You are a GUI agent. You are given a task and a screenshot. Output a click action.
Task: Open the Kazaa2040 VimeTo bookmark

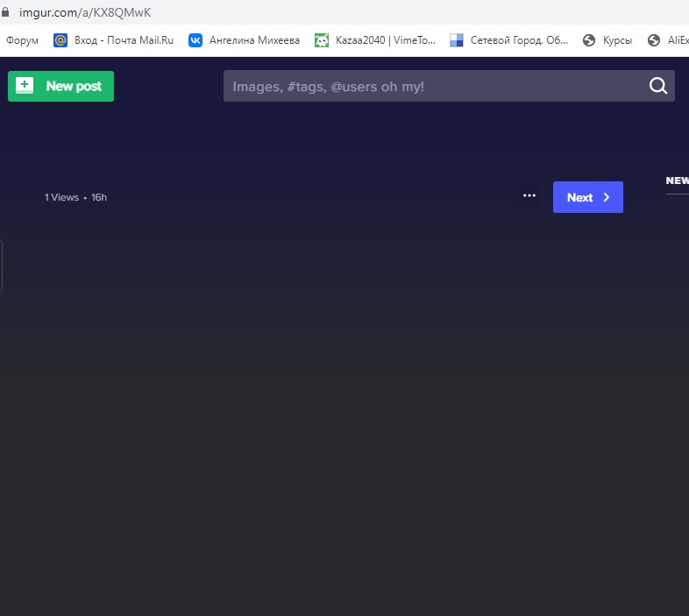pyautogui.click(x=375, y=40)
